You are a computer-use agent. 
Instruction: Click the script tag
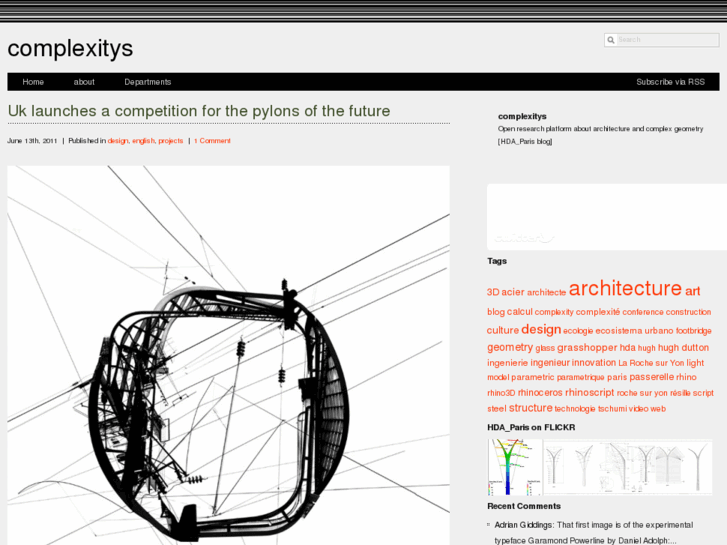703,393
